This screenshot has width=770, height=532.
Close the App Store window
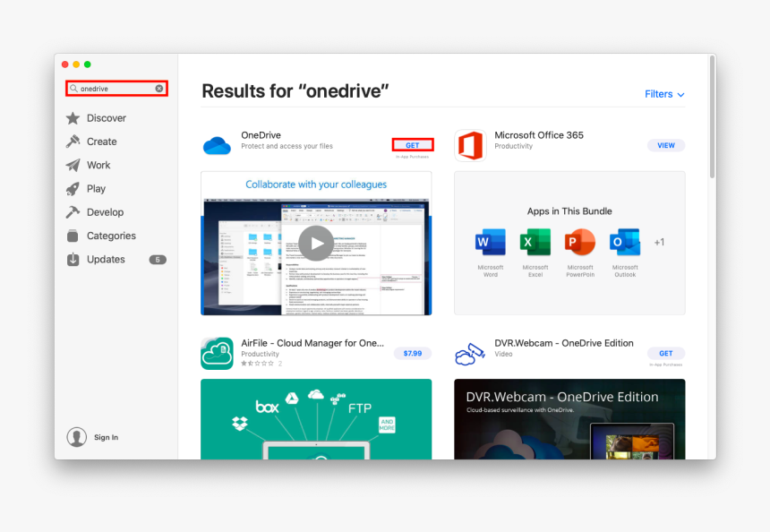pos(64,64)
